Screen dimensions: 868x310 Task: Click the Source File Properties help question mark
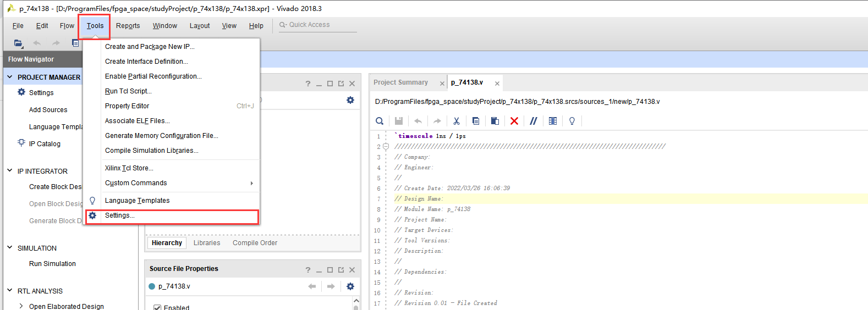coord(308,270)
